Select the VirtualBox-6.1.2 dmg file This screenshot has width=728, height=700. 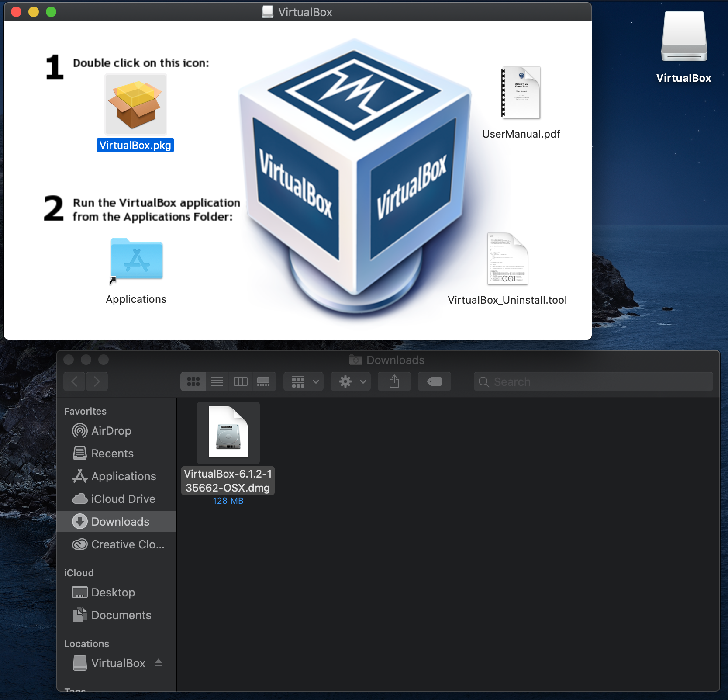[x=228, y=433]
